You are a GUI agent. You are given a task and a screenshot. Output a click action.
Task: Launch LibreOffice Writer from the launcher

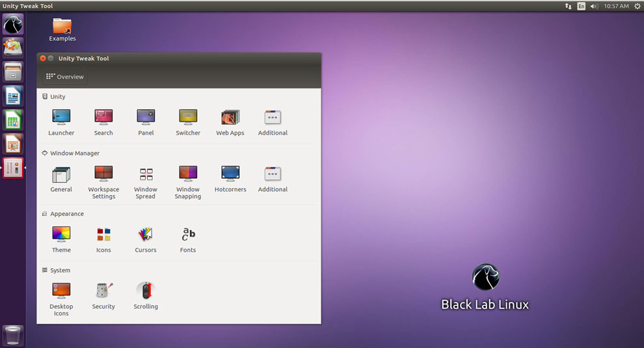pos(13,96)
